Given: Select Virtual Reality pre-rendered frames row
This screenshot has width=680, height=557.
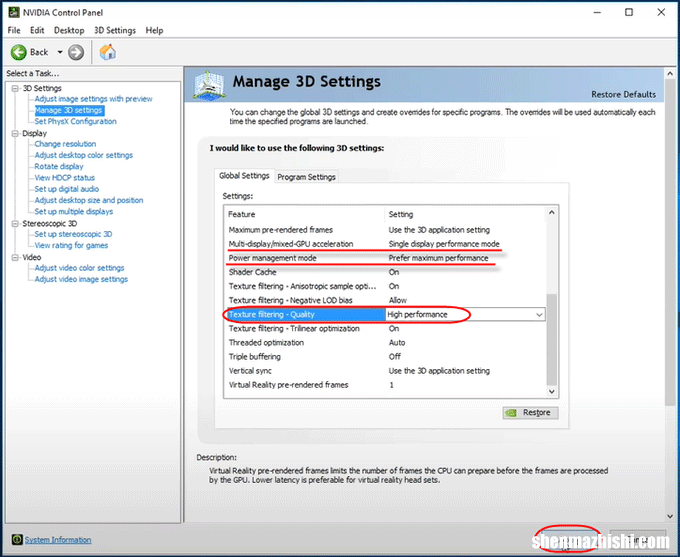Looking at the screenshot, I should 385,385.
